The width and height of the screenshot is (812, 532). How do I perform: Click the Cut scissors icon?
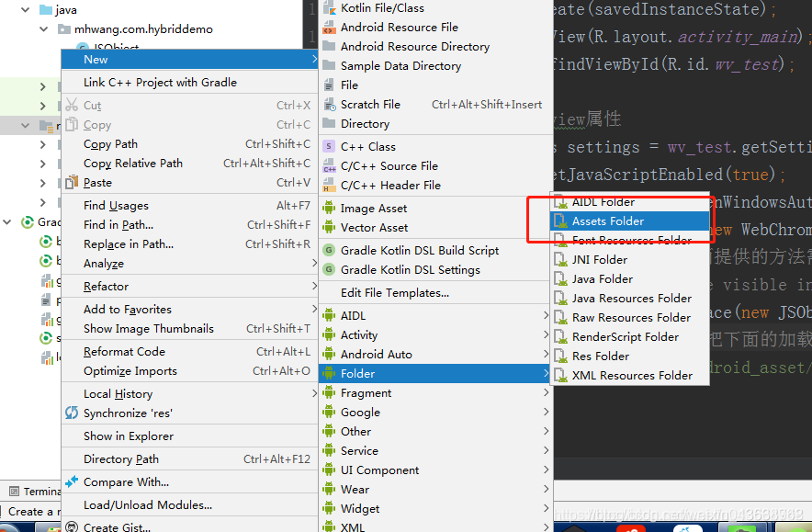[x=72, y=105]
